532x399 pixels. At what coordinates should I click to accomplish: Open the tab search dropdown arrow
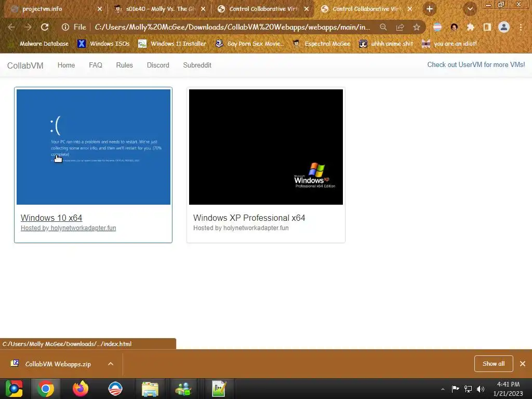click(470, 9)
